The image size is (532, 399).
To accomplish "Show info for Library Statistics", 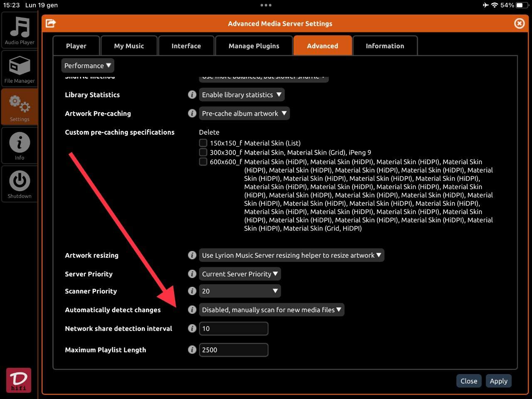I will coord(192,95).
